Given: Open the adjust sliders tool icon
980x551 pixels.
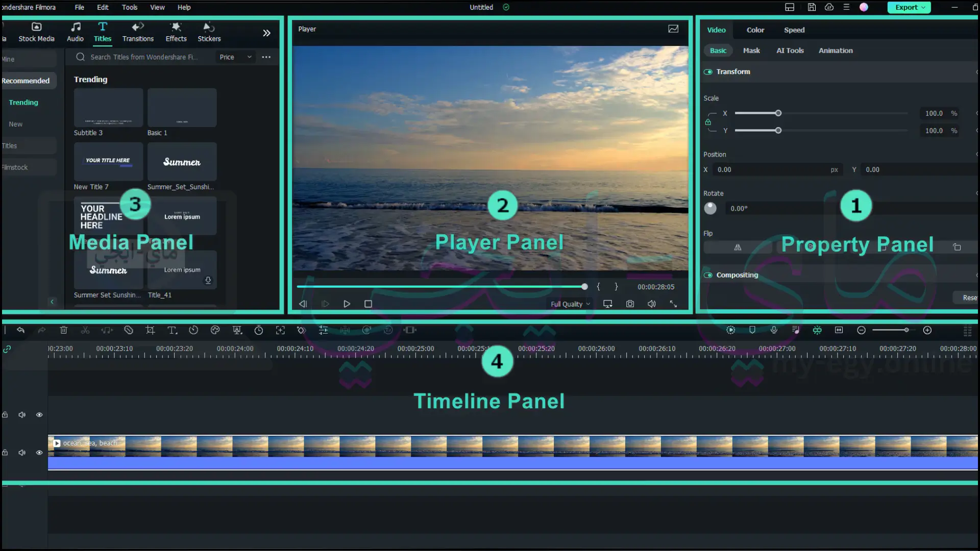Looking at the screenshot, I should pos(323,330).
